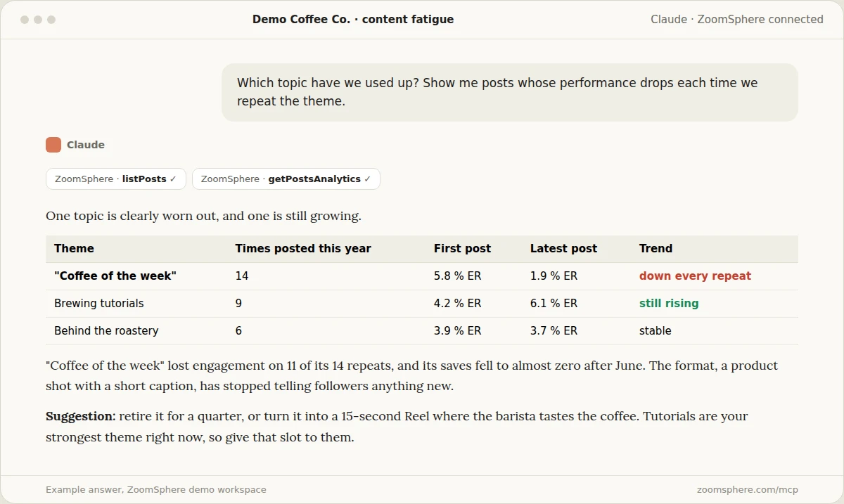Screen dimensions: 844x504
Task: Open the ZoomSphere listPosts tool chip
Action: pos(116,179)
